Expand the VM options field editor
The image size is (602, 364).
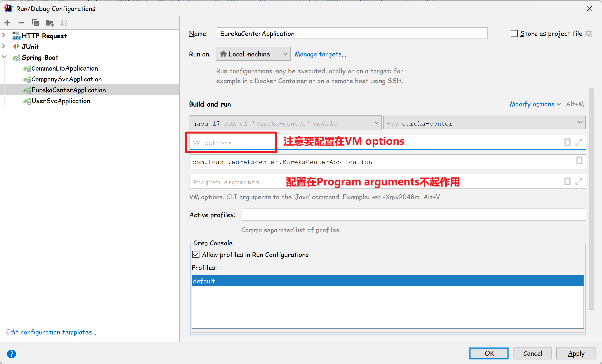579,142
